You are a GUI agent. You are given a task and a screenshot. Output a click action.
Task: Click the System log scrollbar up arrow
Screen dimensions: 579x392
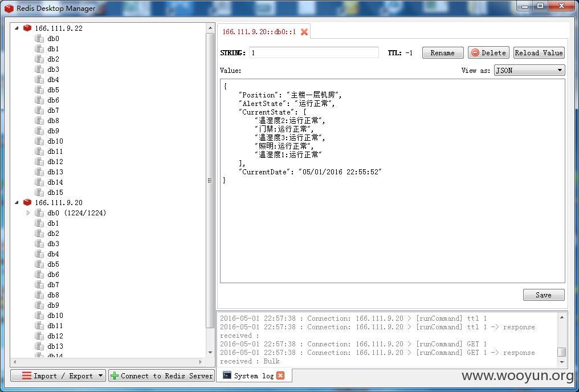[562, 317]
